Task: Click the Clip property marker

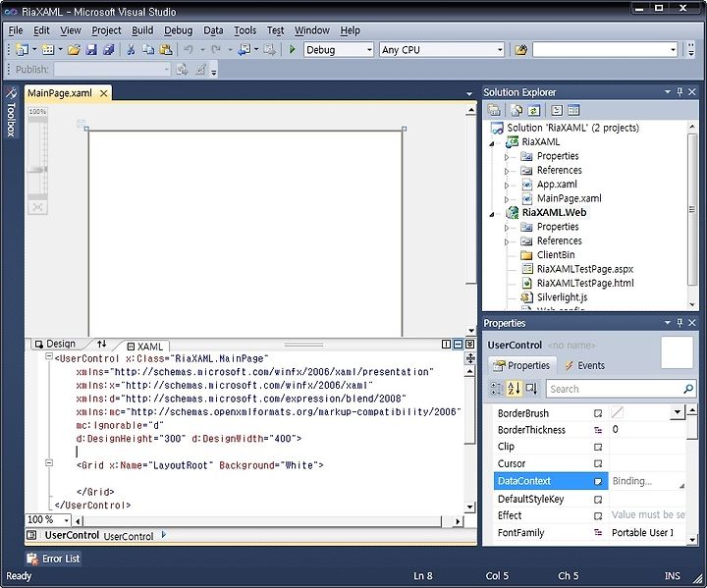Action: coord(598,447)
